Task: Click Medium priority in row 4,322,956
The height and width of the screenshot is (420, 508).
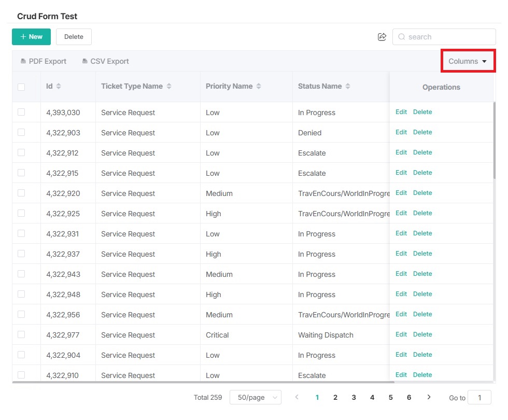Action: tap(219, 315)
